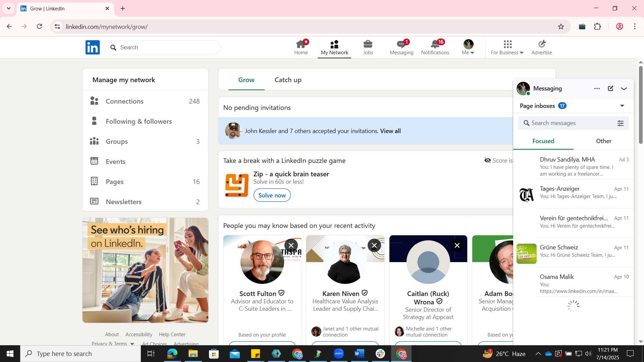Open Tages-Anzeiger conversation
The width and height of the screenshot is (644, 362).
click(x=574, y=194)
